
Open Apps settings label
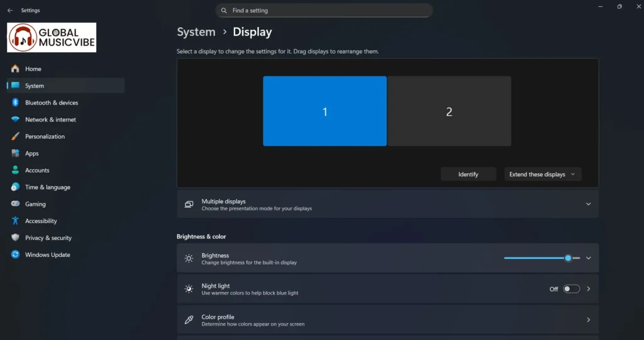31,154
